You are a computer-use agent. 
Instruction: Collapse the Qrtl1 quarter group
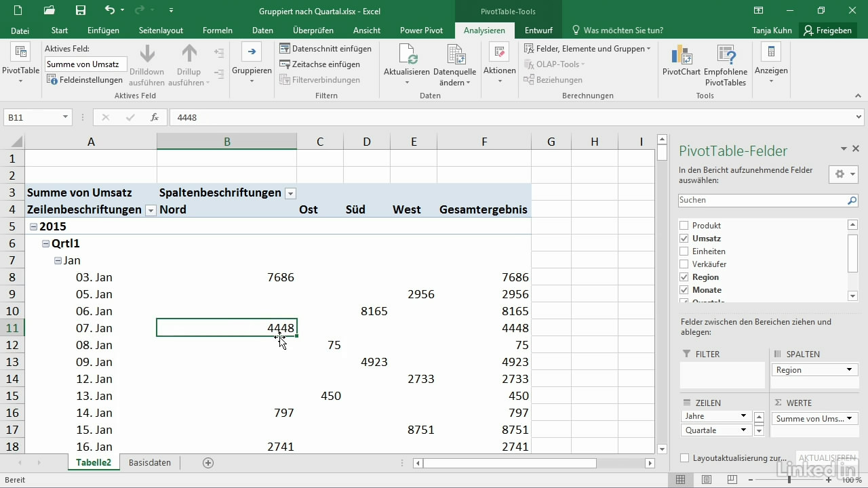(x=45, y=244)
